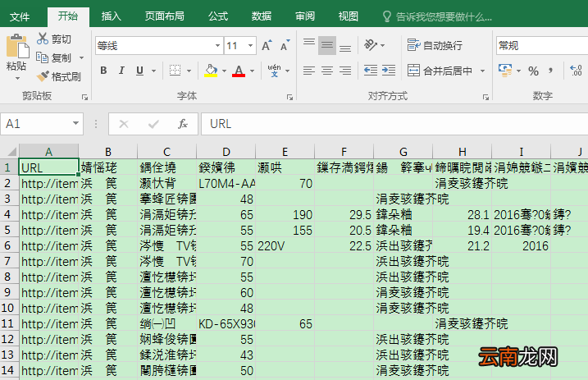588x380 pixels.
Task: Switch to the 审阅 Review tab
Action: coord(304,16)
